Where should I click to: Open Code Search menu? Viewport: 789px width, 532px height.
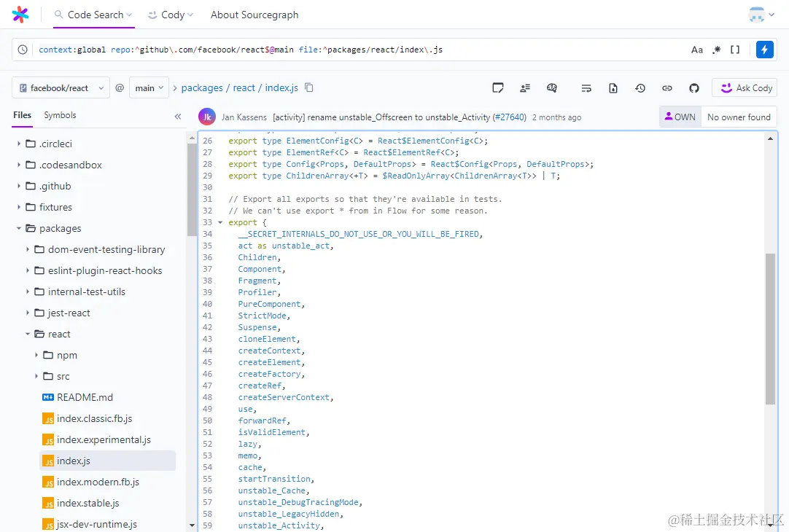click(93, 15)
